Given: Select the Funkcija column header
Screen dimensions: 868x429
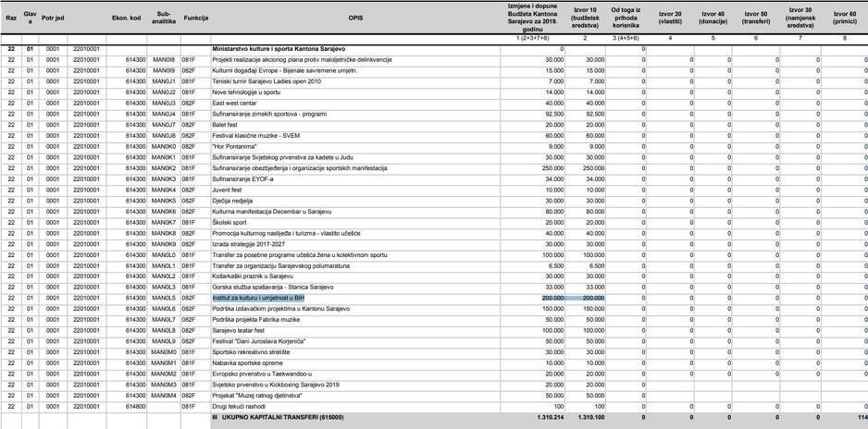Looking at the screenshot, I should point(195,18).
